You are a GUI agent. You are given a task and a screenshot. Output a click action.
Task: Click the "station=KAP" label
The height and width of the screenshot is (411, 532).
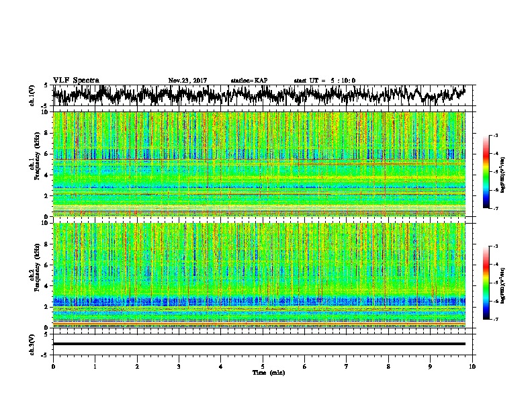(249, 81)
